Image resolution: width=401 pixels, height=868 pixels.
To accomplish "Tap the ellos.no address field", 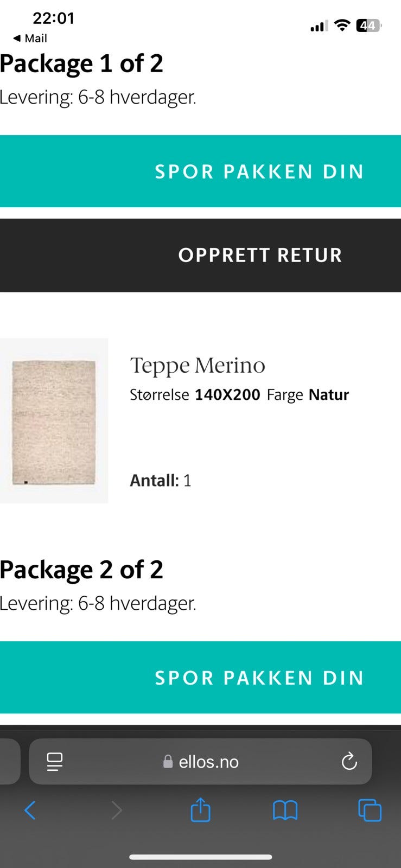I will pos(208,762).
